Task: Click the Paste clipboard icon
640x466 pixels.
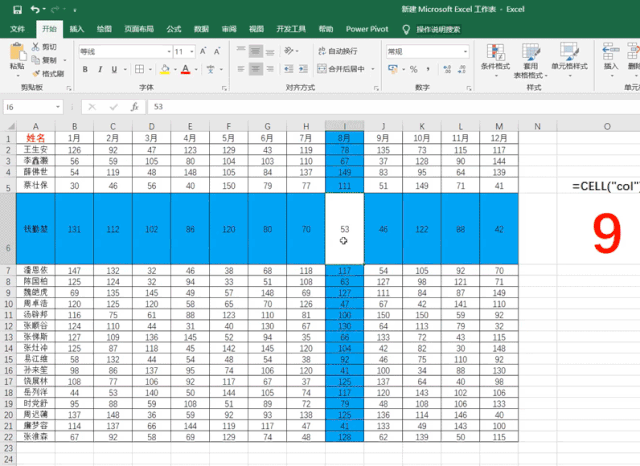Action: point(17,53)
